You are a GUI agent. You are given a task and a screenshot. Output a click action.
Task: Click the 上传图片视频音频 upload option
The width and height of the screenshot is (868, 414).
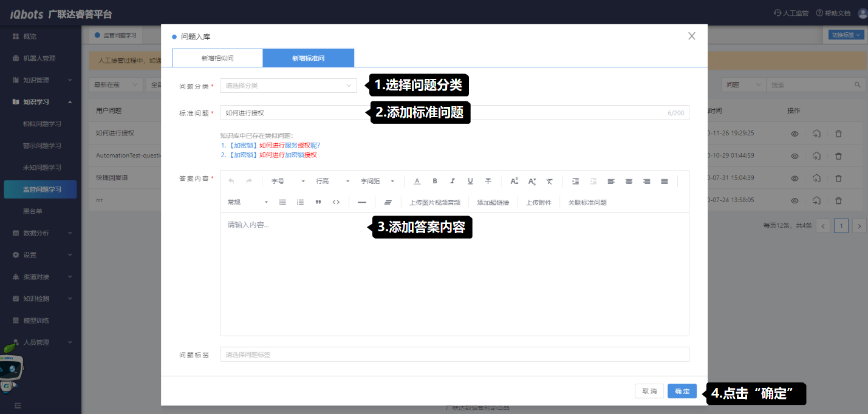[x=435, y=202]
